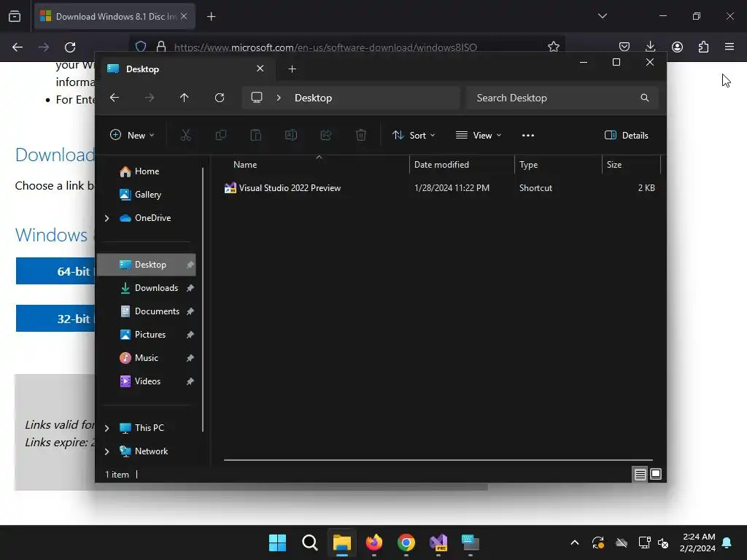Open Visual Studio Preview from taskbar
Viewport: 747px width, 560px height.
tap(438, 542)
